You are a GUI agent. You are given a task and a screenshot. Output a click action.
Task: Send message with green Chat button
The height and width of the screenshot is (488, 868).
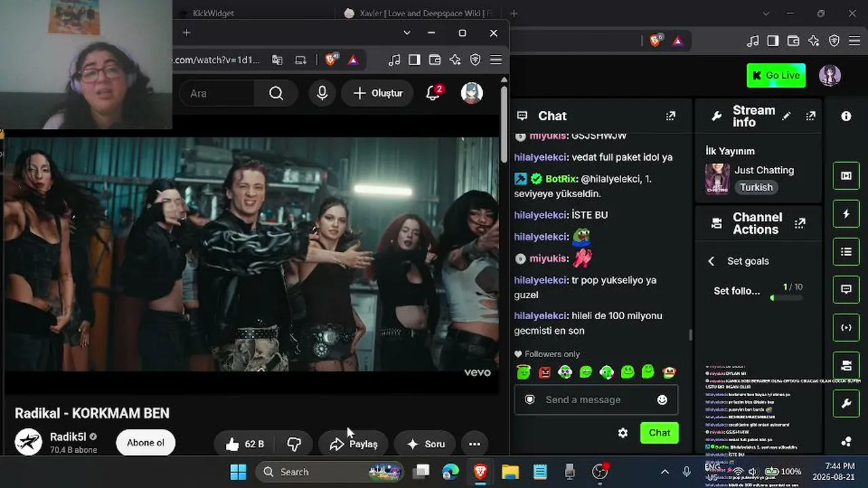(x=659, y=432)
